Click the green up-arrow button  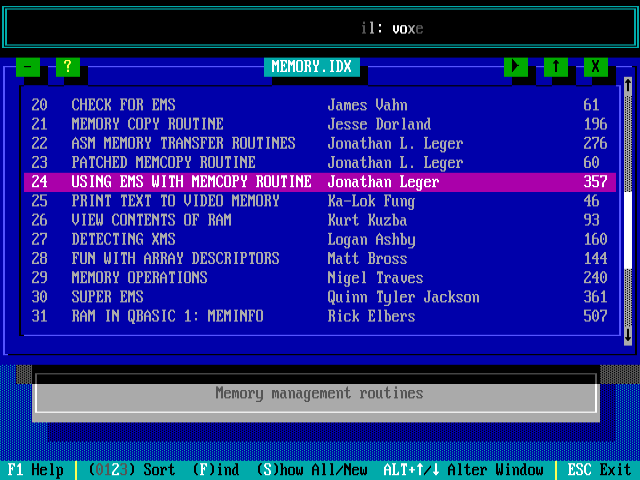pyautogui.click(x=555, y=66)
